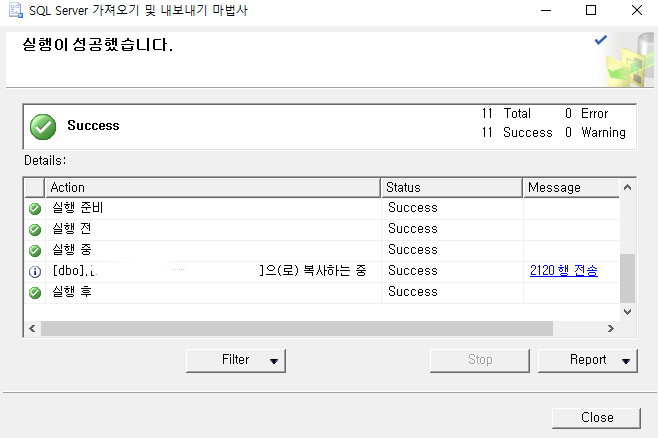Click the large green Success checkmark icon
This screenshot has width=658, height=438.
click(43, 127)
